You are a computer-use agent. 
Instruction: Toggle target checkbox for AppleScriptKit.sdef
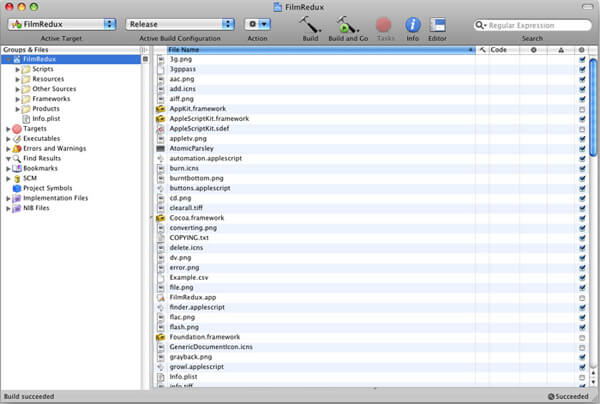coord(581,129)
